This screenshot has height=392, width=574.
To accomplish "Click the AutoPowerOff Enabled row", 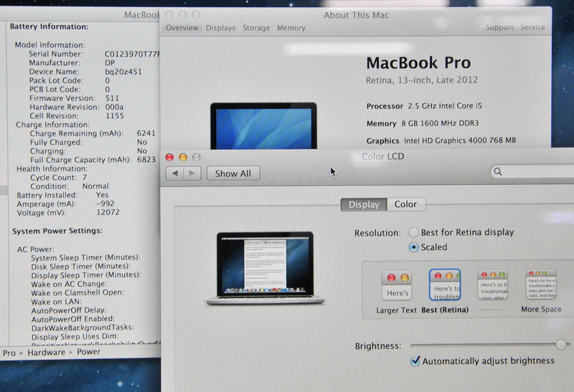I will click(x=73, y=319).
